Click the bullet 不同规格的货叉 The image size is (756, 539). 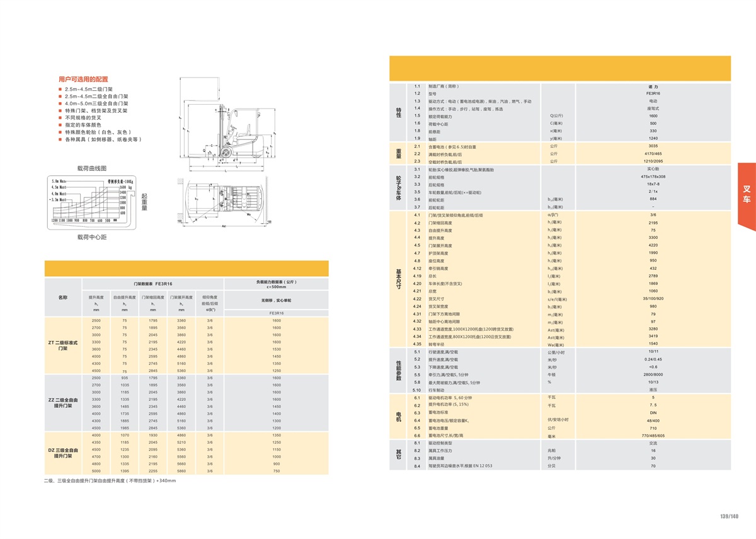83,117
